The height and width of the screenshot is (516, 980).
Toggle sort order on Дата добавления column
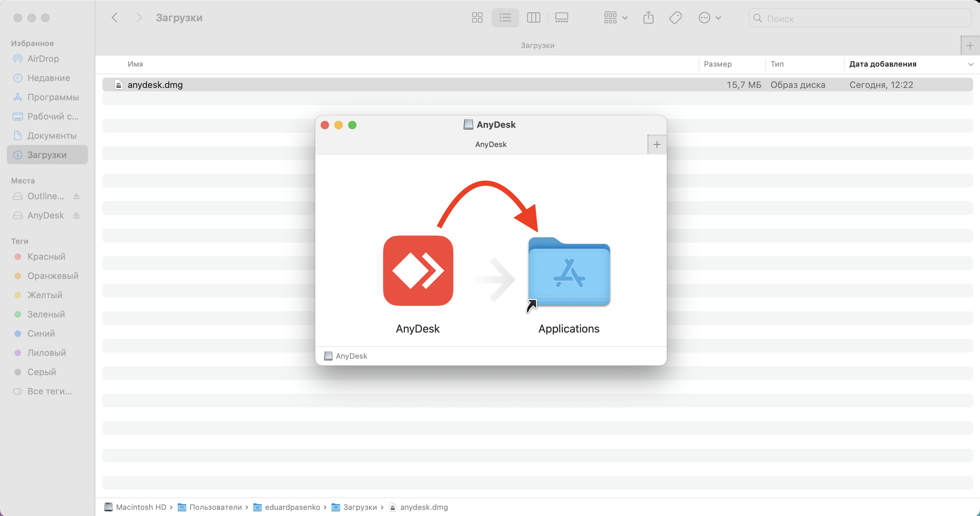pos(882,64)
